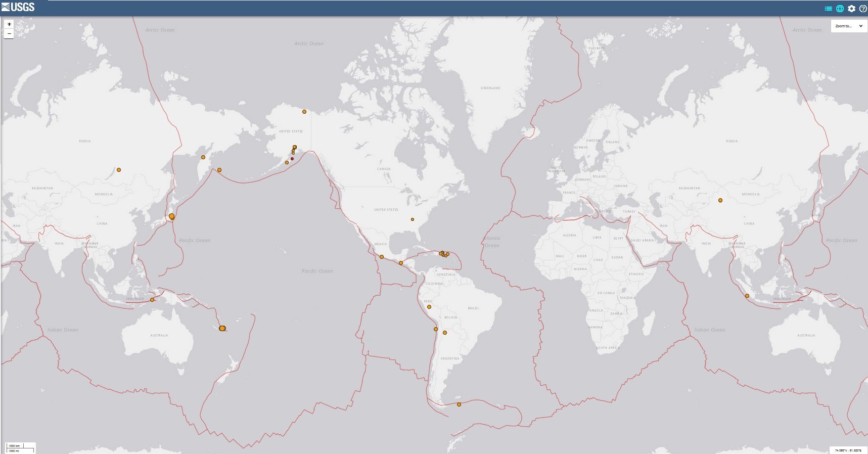The width and height of the screenshot is (868, 454).
Task: Open the settings gear icon
Action: pyautogui.click(x=851, y=9)
